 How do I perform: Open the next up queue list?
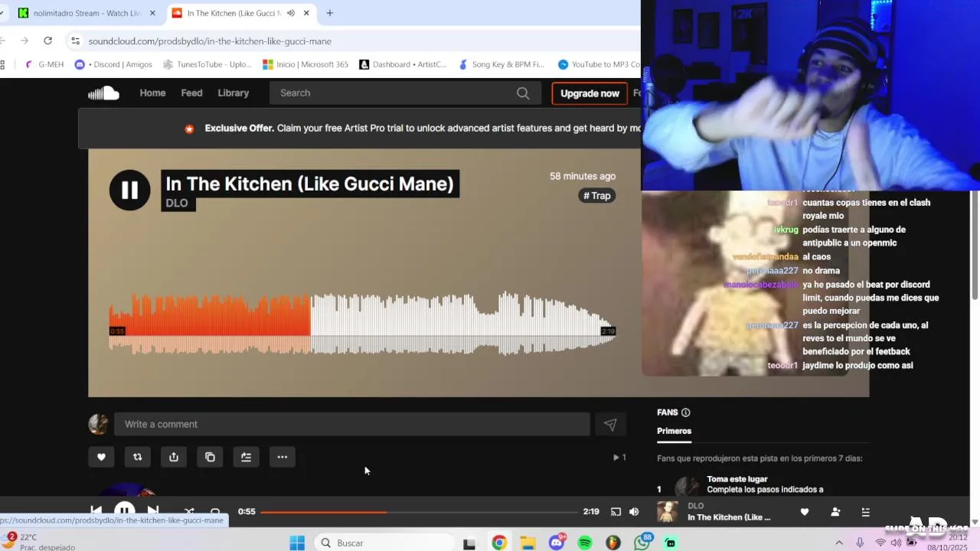[x=866, y=512]
